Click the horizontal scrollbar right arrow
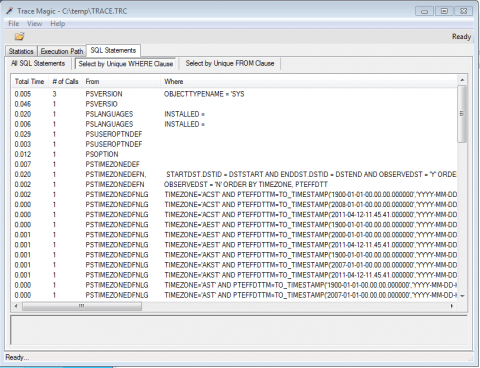This screenshot has height=368, width=480. [x=452, y=306]
